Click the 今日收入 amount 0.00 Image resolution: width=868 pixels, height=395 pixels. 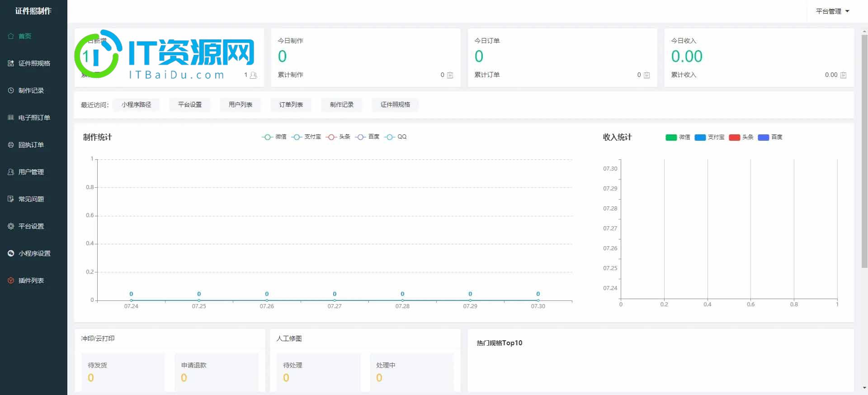687,57
